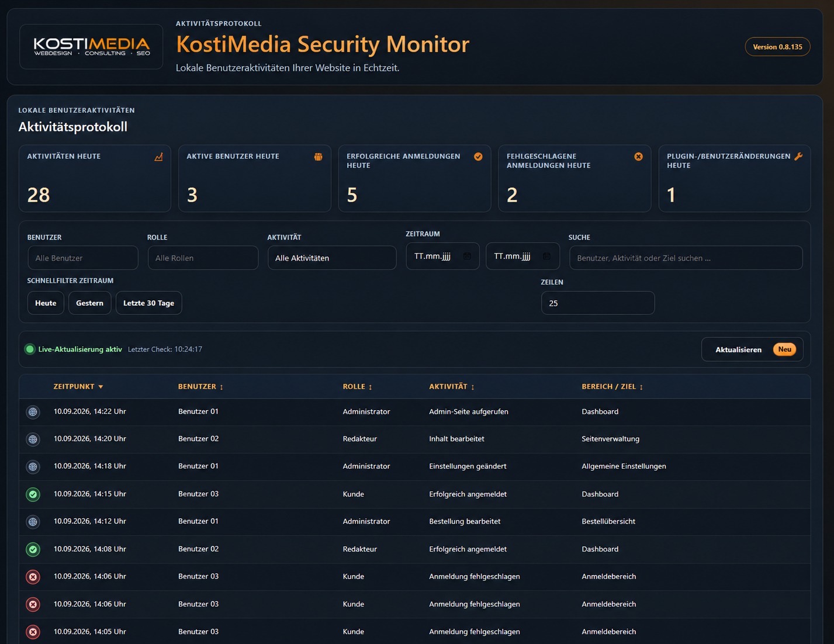Click the Version 0.8.135 badge
The image size is (834, 644).
pyautogui.click(x=777, y=47)
